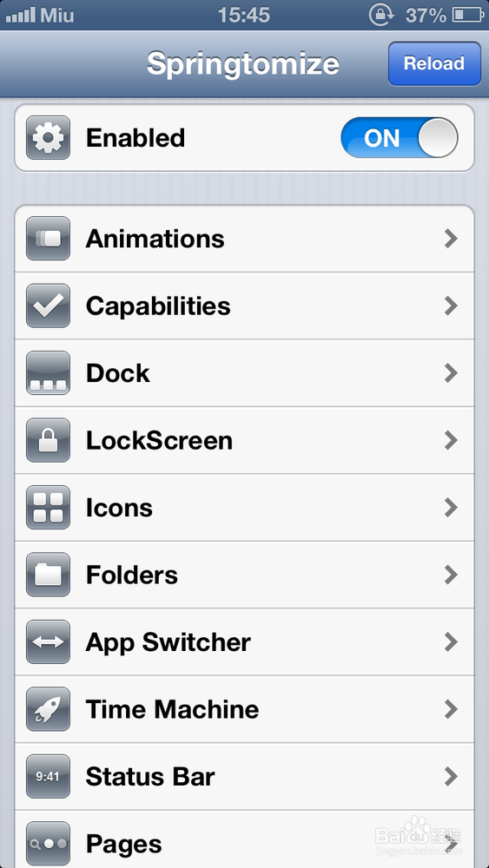Tap the Status Bar 9:41 icon
489x868 pixels.
click(x=48, y=777)
